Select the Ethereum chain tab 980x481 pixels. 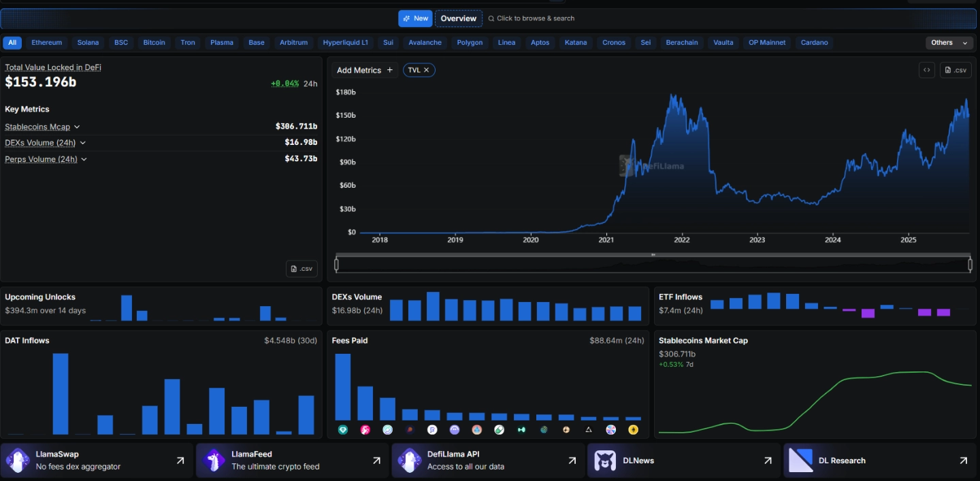(x=47, y=42)
